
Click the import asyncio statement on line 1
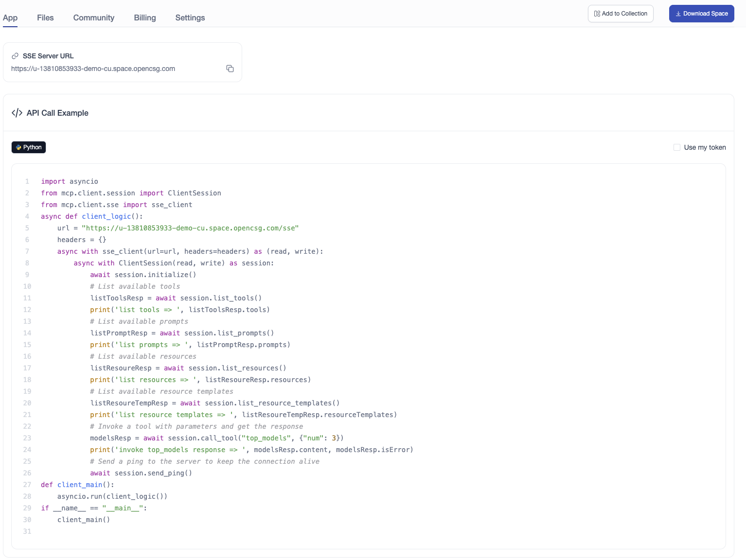point(70,181)
